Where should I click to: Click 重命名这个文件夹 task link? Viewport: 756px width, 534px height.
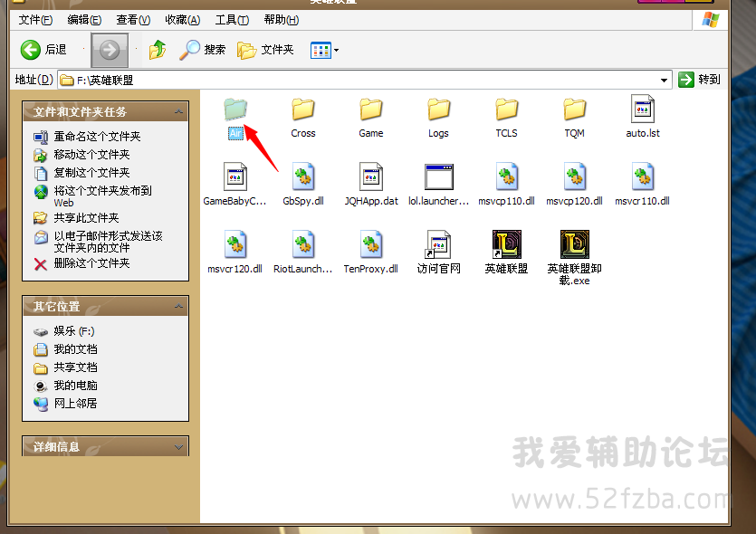[x=97, y=137]
